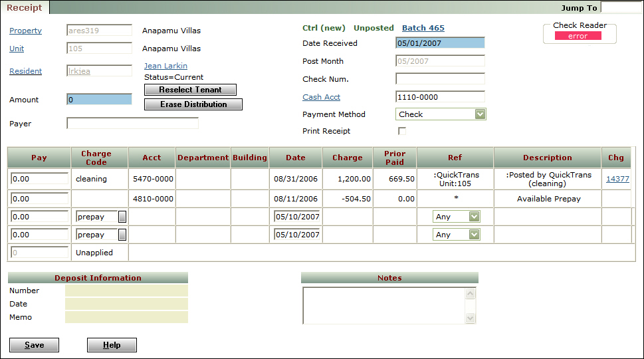Viewport: 644px width, 359px height.
Task: Open charge link 14377
Action: 617,179
